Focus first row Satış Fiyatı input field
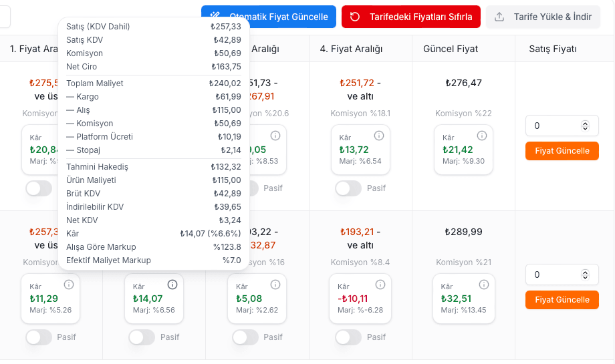 tap(562, 126)
